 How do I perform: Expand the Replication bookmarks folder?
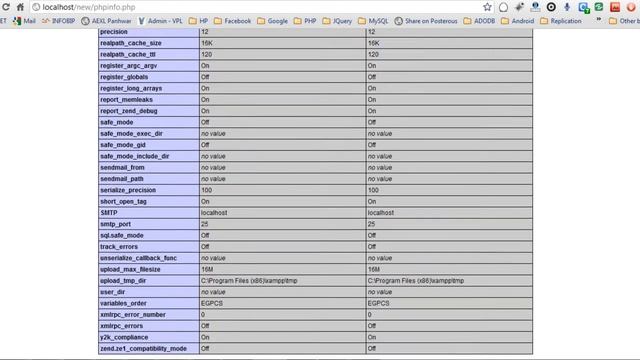pos(560,21)
